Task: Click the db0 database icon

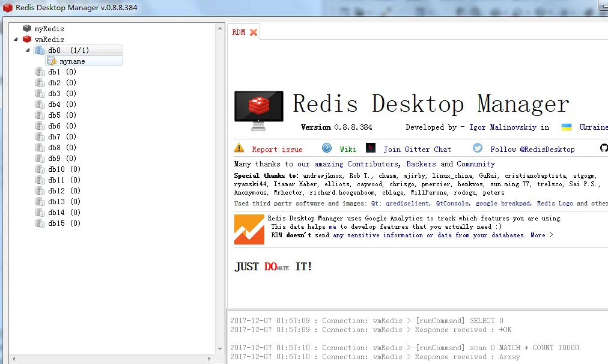Action: 39,50
